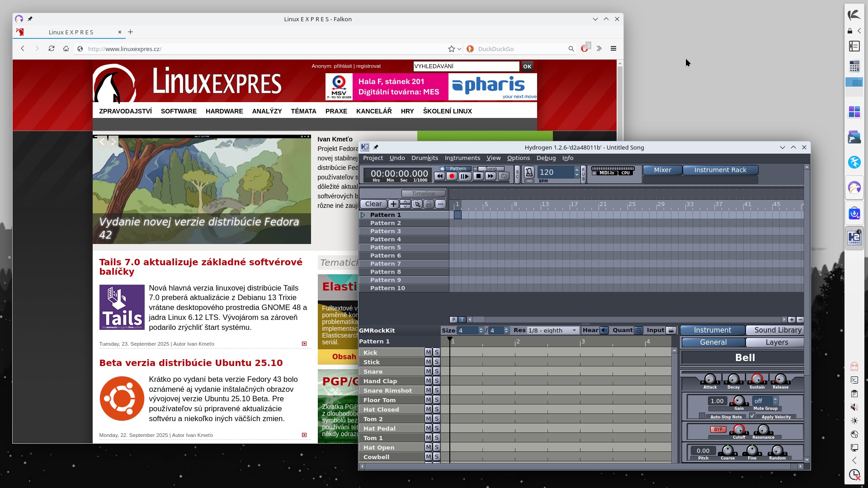Uncheck the Apply Velocity checkbox
The height and width of the screenshot is (488, 868).
(752, 416)
